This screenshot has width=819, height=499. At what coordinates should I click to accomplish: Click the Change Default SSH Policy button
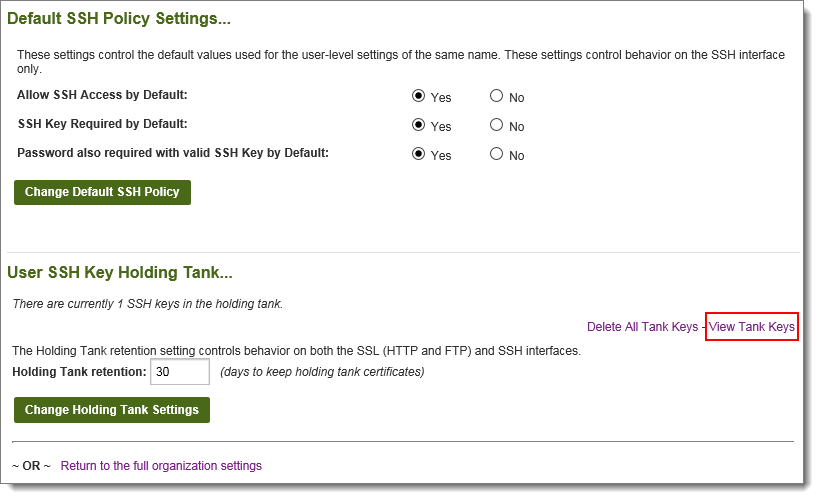pyautogui.click(x=102, y=192)
